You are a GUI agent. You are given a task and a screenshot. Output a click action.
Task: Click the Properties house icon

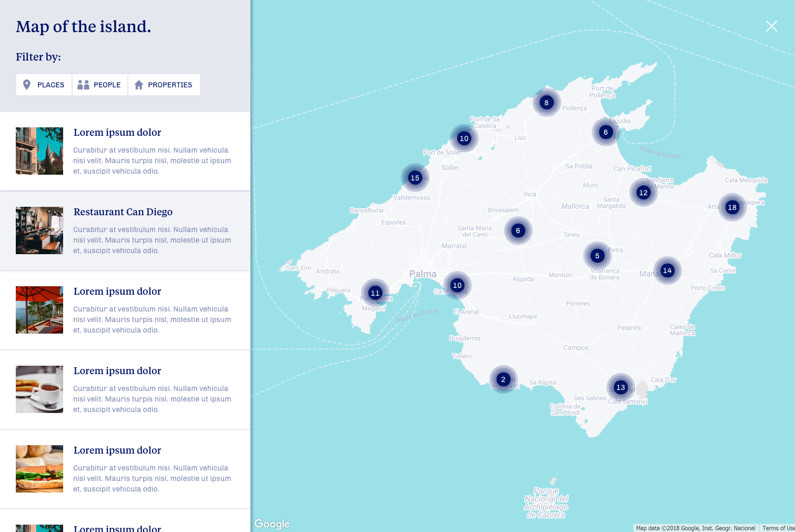[138, 84]
